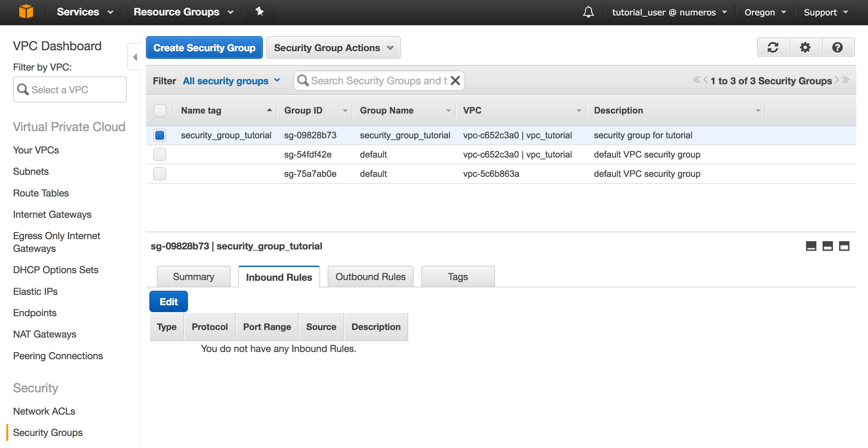Open table settings gear icon

[805, 47]
